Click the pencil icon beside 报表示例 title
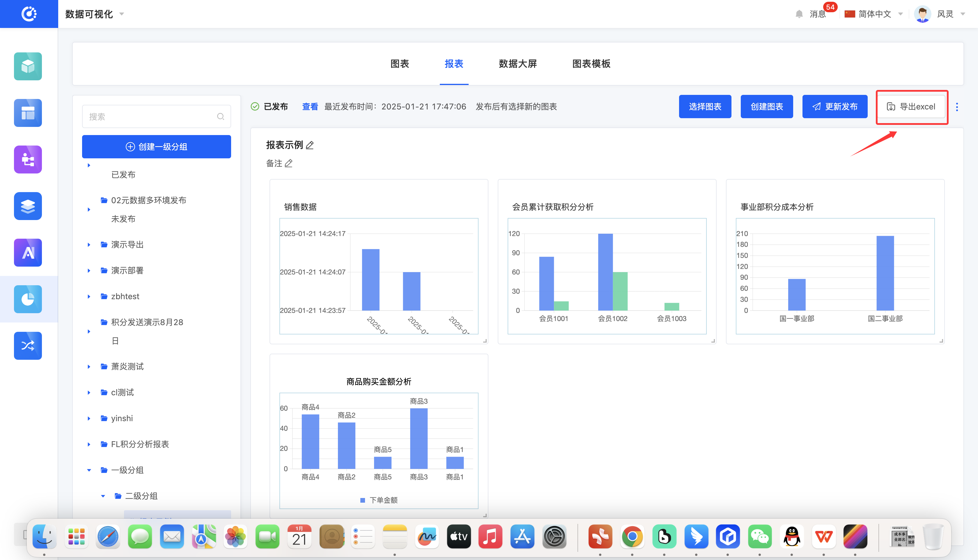Image resolution: width=978 pixels, height=560 pixels. point(310,146)
